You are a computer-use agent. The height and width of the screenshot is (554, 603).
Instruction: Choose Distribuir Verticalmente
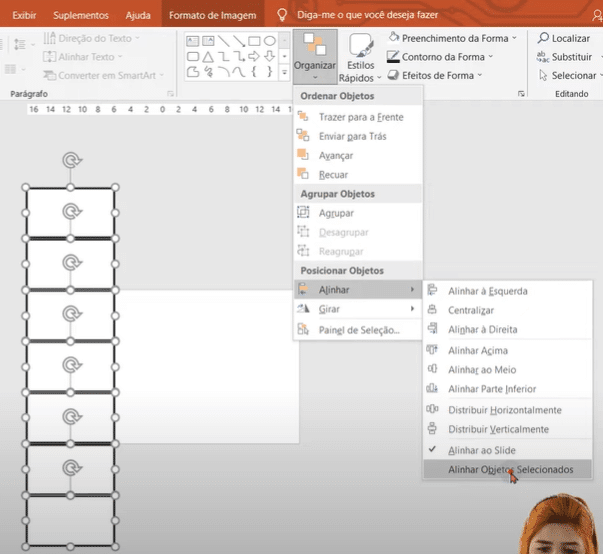click(507, 429)
